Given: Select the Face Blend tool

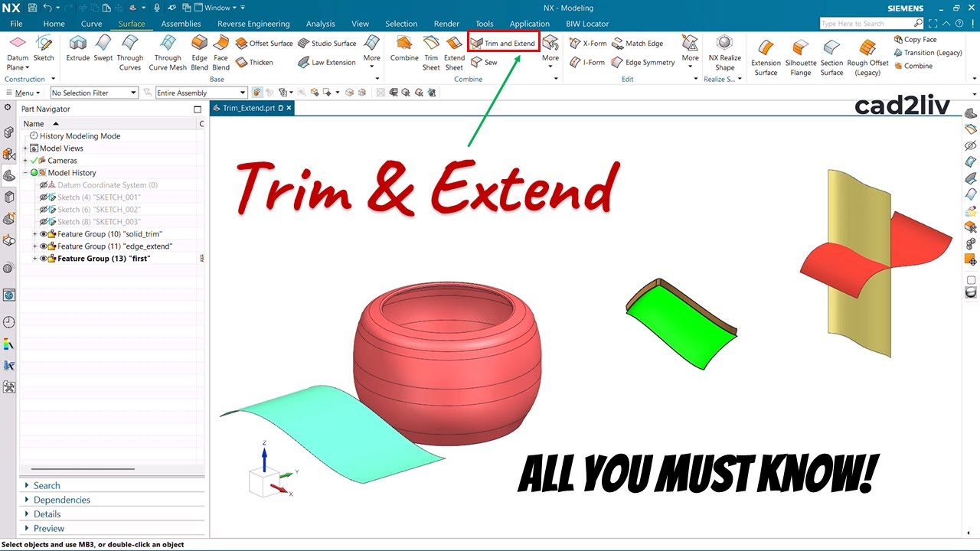Looking at the screenshot, I should pyautogui.click(x=221, y=53).
